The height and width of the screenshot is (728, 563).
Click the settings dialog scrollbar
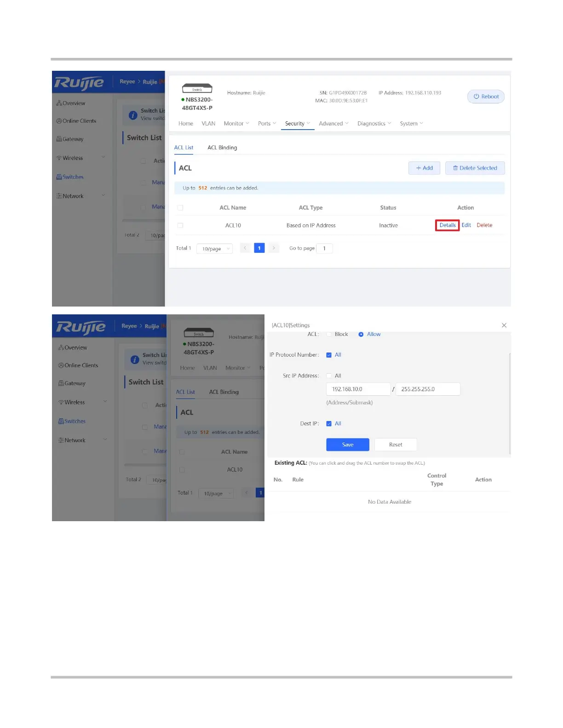click(510, 404)
